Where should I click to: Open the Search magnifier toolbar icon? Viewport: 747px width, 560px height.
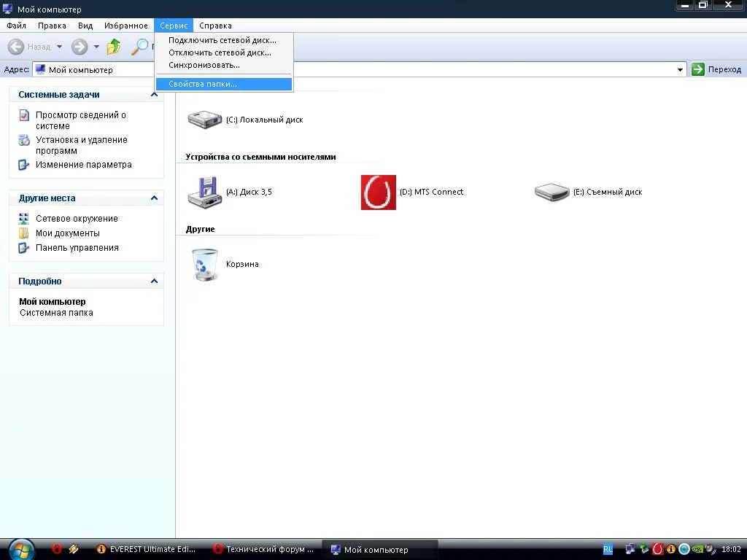[139, 47]
